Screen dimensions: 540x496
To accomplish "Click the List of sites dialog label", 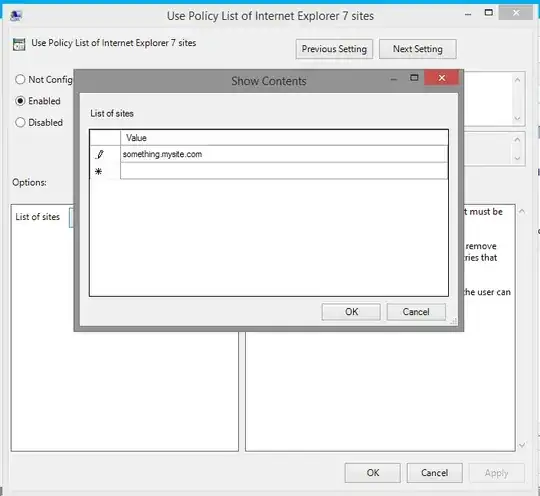I will click(x=112, y=113).
